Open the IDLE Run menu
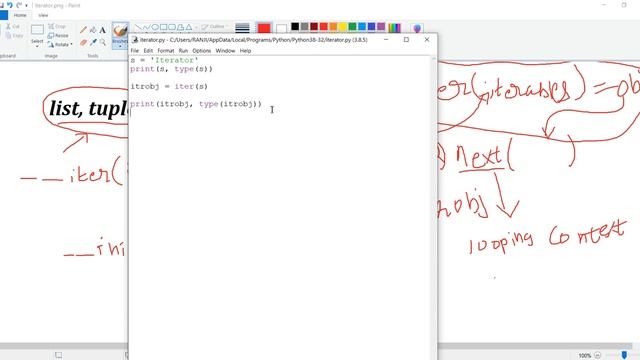Image resolution: width=640 pixels, height=360 pixels. tap(183, 51)
